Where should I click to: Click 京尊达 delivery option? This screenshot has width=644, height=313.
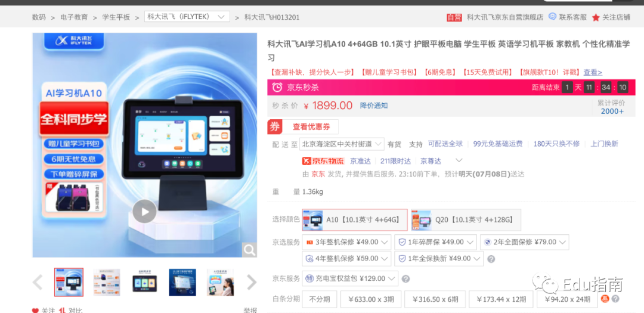[431, 160]
